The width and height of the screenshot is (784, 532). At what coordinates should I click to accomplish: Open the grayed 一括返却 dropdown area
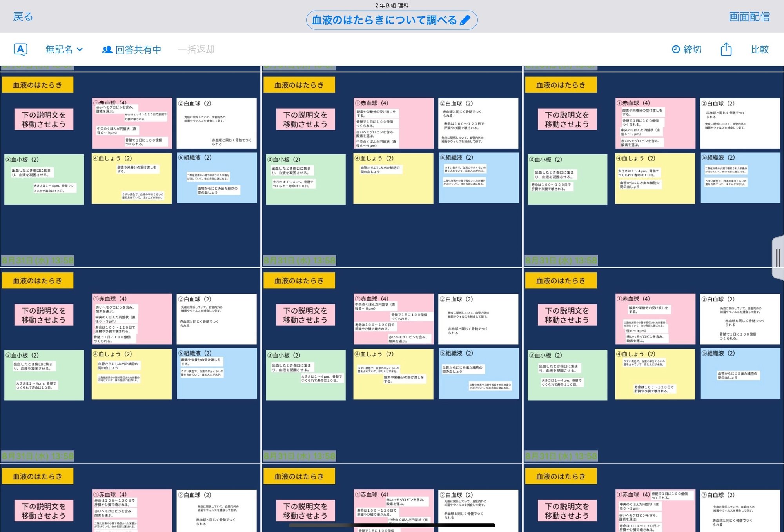click(x=196, y=49)
